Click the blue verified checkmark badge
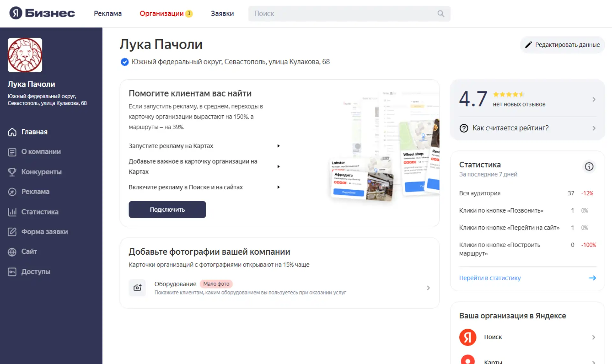612x364 pixels. coord(125,62)
